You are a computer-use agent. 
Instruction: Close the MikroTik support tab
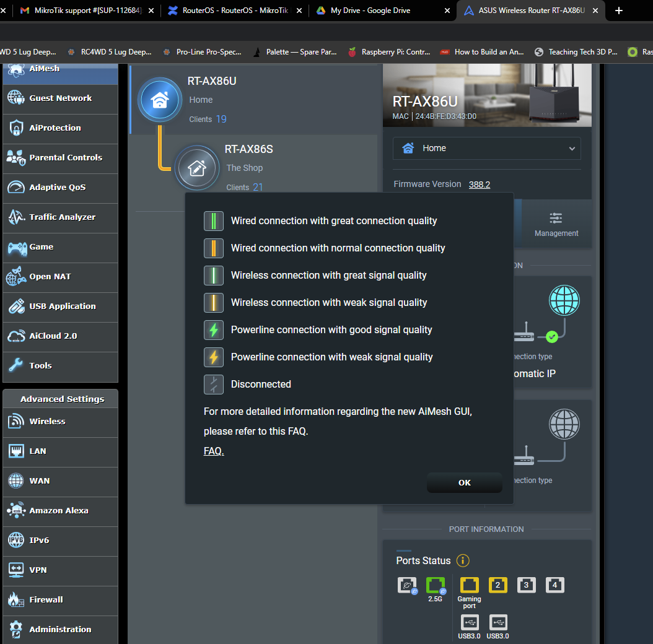(x=151, y=11)
